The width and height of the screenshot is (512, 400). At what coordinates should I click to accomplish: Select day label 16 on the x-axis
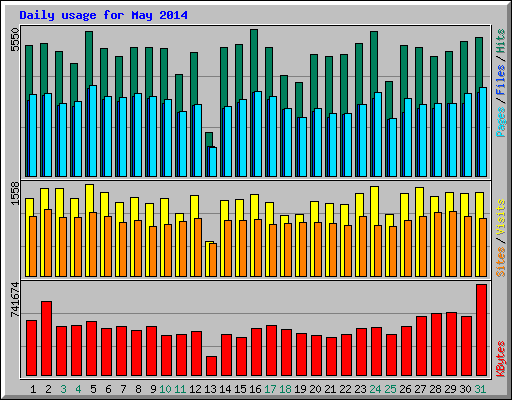point(255,389)
